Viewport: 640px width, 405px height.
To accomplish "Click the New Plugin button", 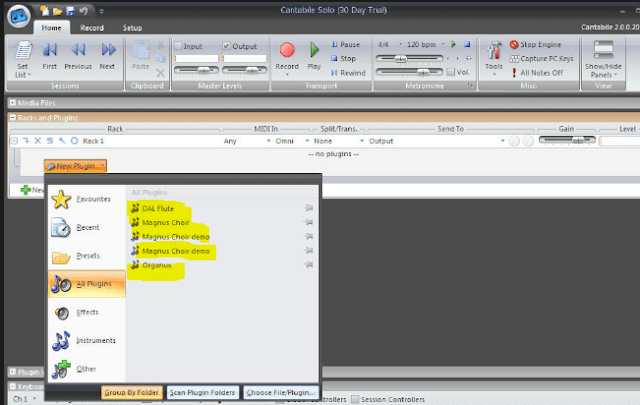I will tap(76, 166).
